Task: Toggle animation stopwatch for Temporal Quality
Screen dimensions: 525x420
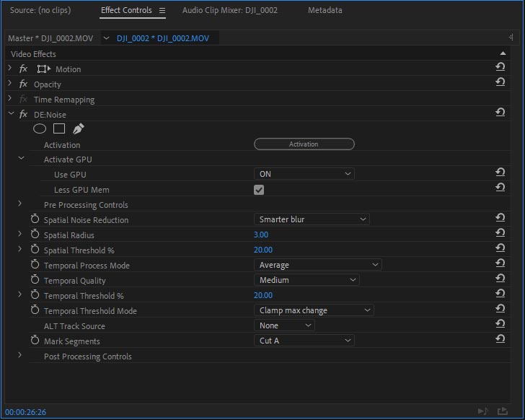Action: coord(35,281)
